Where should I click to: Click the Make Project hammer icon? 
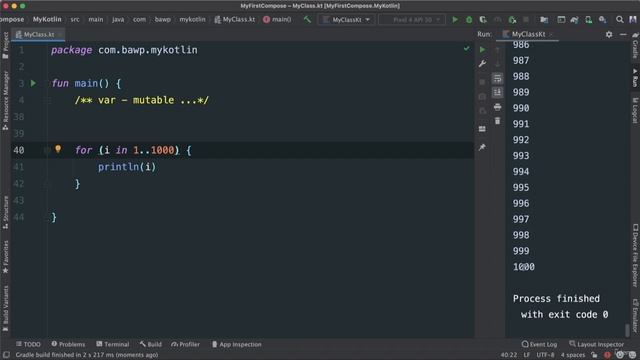(307, 19)
